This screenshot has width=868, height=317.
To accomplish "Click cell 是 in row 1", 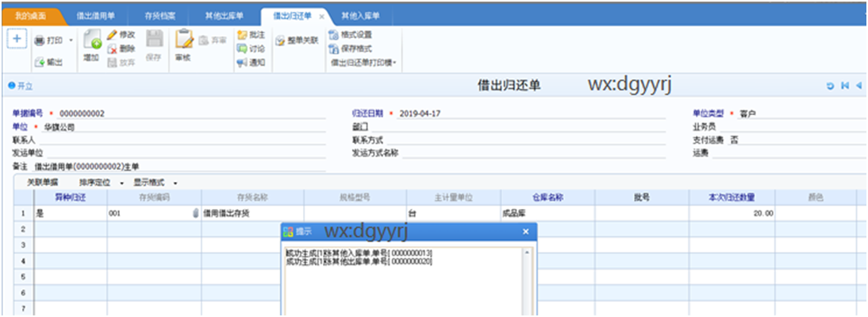I will 71,213.
